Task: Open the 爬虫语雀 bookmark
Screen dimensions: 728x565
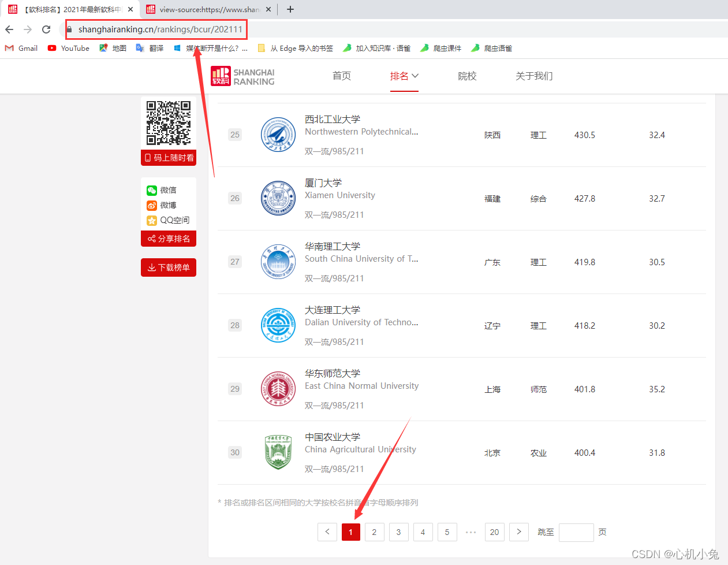Action: (491, 49)
